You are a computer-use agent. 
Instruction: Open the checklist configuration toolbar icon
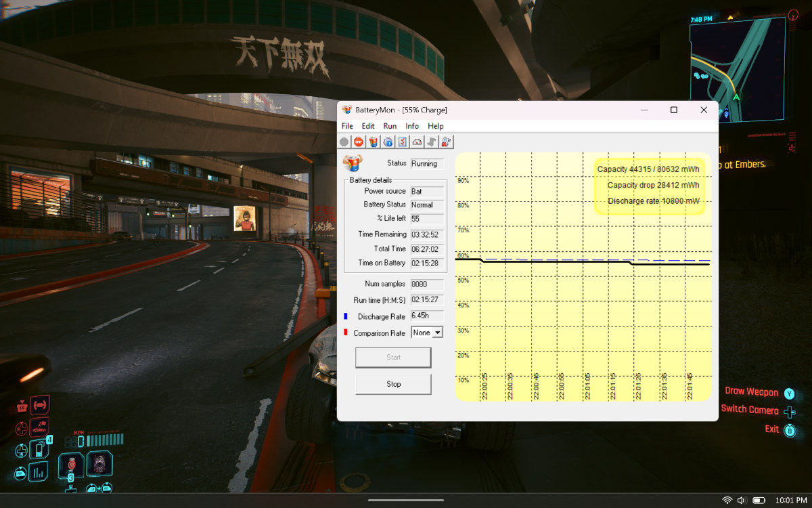[x=403, y=142]
